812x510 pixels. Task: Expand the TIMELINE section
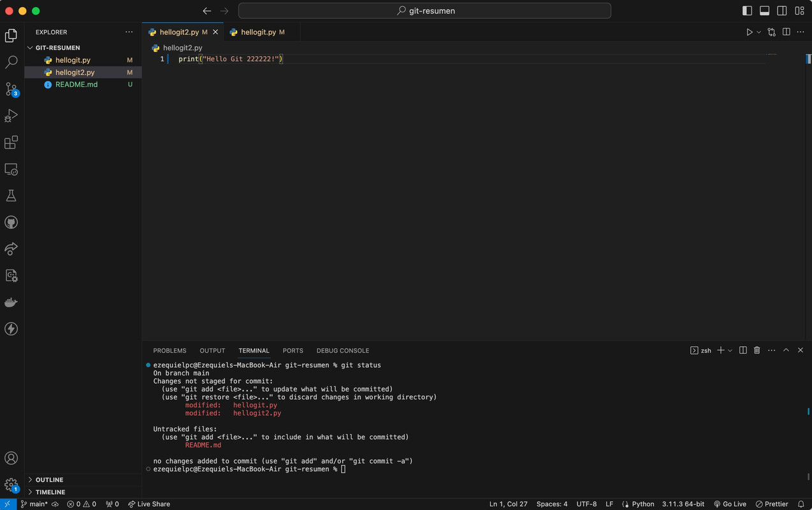point(83,492)
